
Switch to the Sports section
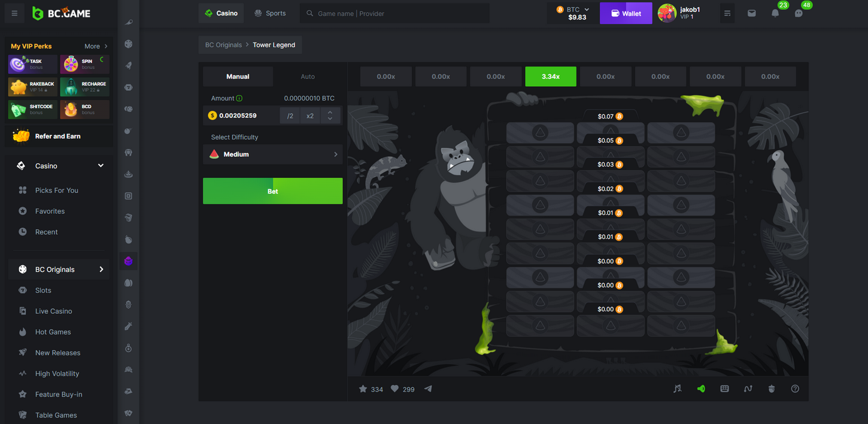[x=270, y=12]
